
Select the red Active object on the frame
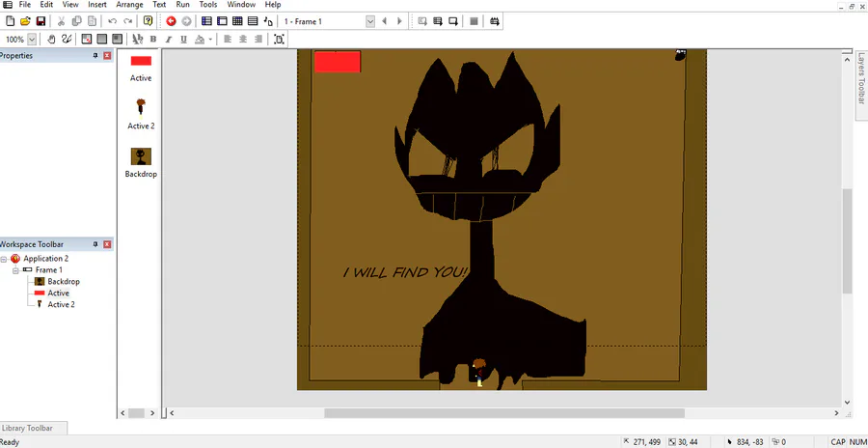(x=338, y=62)
